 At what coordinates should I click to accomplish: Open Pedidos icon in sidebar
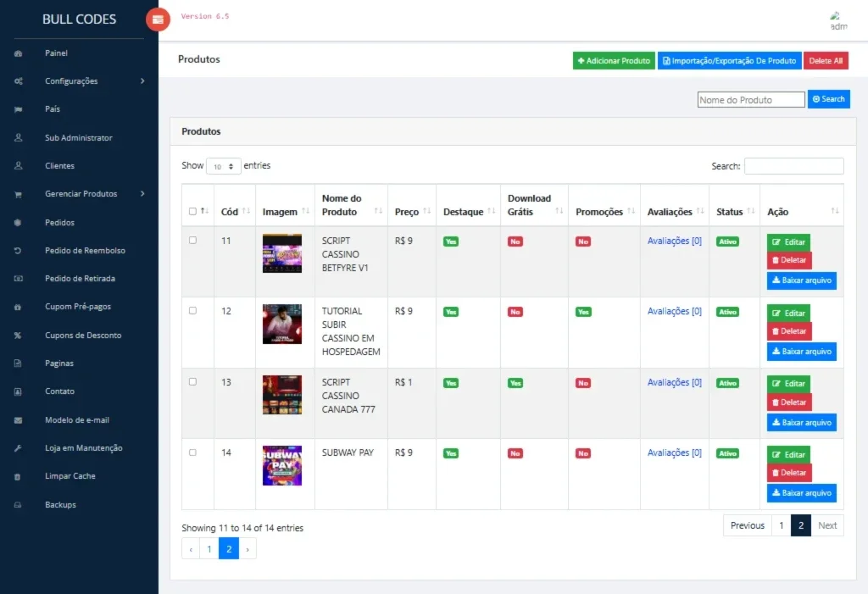[18, 223]
